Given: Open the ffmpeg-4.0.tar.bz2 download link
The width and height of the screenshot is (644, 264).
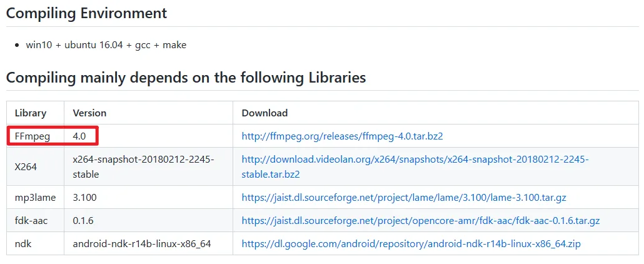Looking at the screenshot, I should [x=342, y=136].
